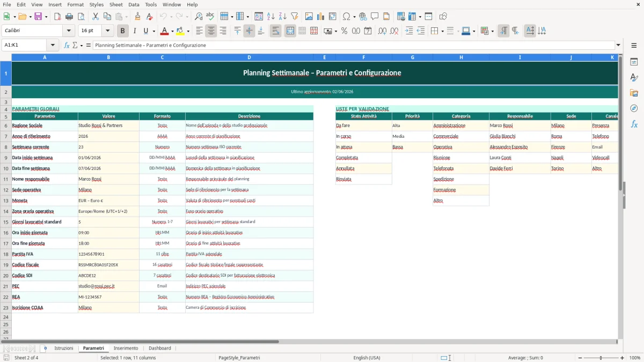Toggle Merge and Center Cells
The height and width of the screenshot is (362, 644).
290,31
